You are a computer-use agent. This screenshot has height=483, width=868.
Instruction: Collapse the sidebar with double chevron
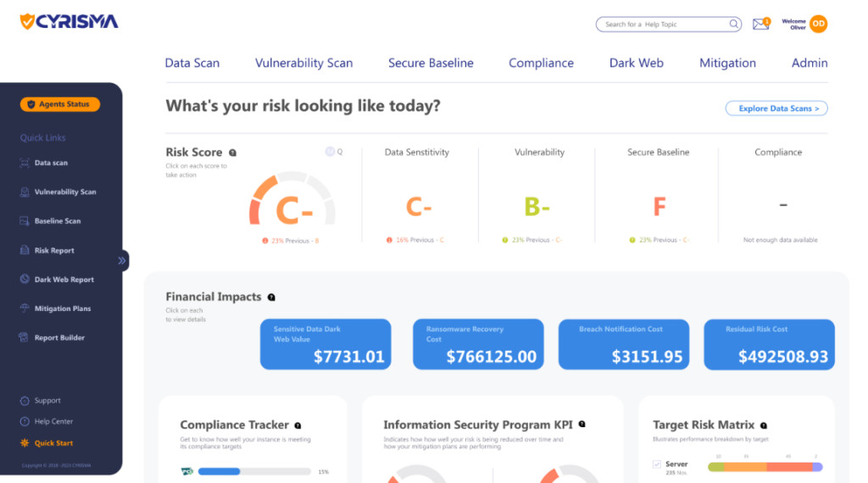tap(122, 261)
